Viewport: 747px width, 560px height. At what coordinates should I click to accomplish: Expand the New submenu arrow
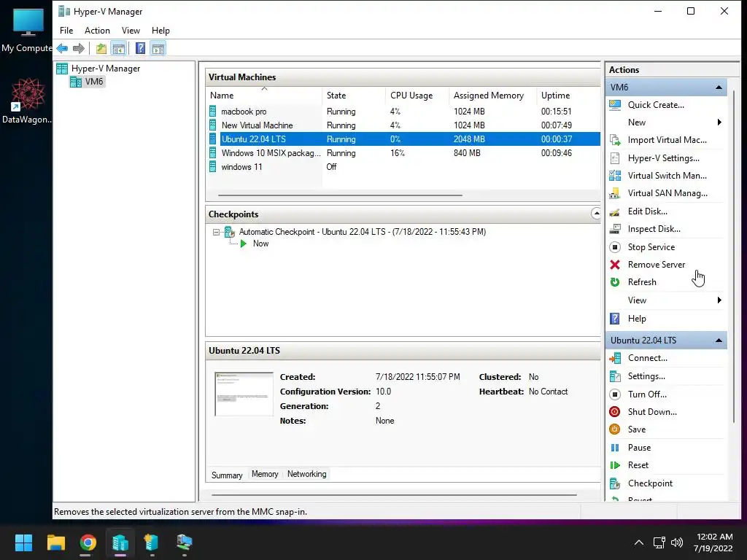point(719,122)
